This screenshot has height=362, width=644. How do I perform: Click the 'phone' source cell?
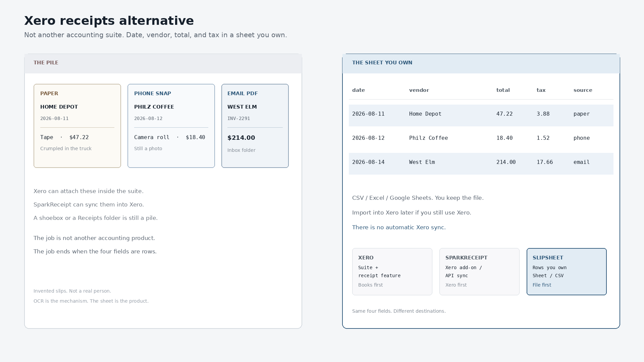tap(582, 138)
